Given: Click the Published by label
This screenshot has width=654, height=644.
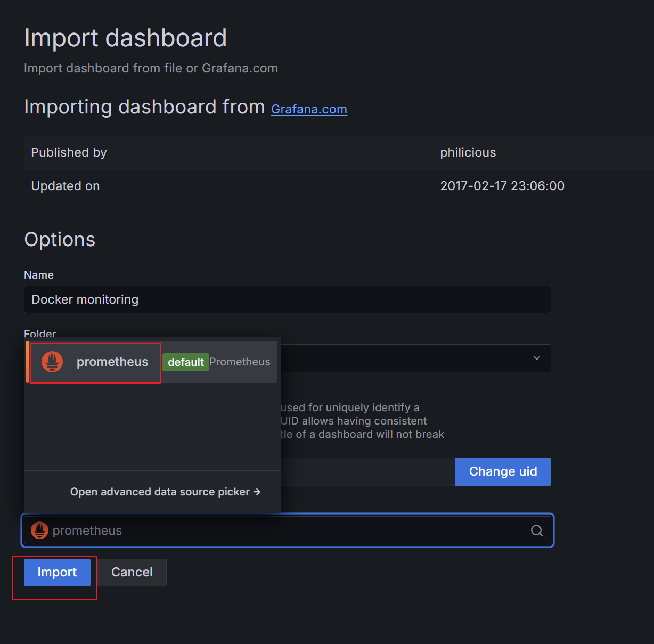Looking at the screenshot, I should 69,152.
